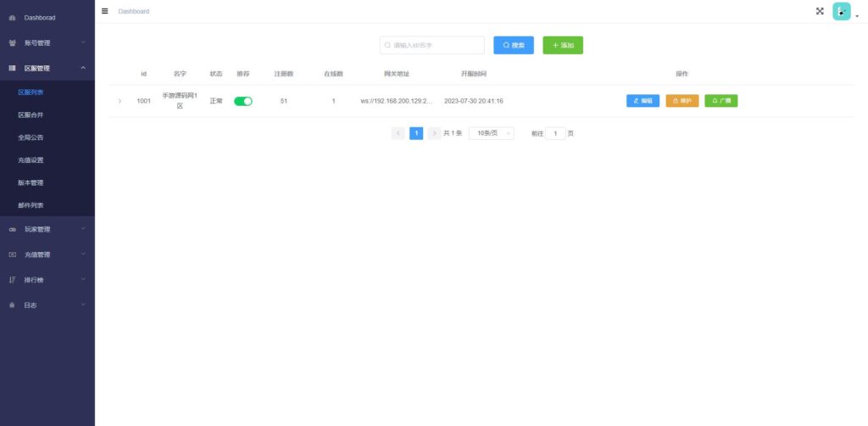Click the green 添加 button
Viewport: 868px width, 426px height.
tap(563, 46)
